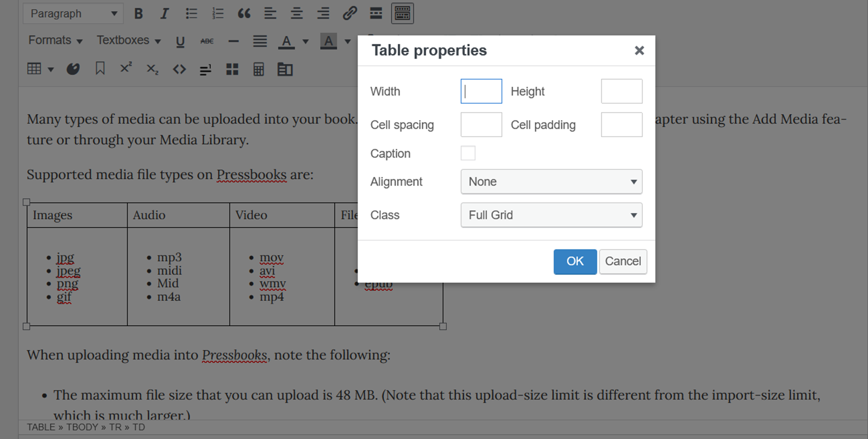Align text left
Image resolution: width=868 pixels, height=439 pixels.
(270, 13)
